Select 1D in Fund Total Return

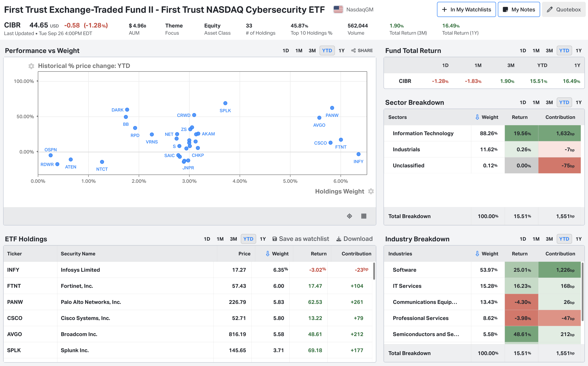click(523, 50)
